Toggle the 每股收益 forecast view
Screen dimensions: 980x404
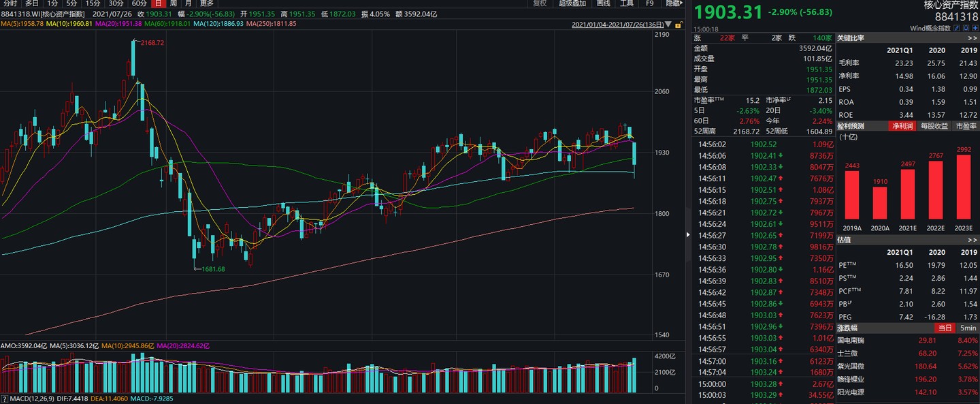(x=934, y=126)
